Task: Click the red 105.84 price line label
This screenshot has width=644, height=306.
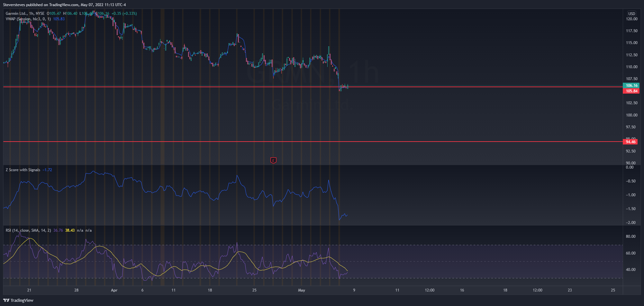Action: [x=631, y=91]
